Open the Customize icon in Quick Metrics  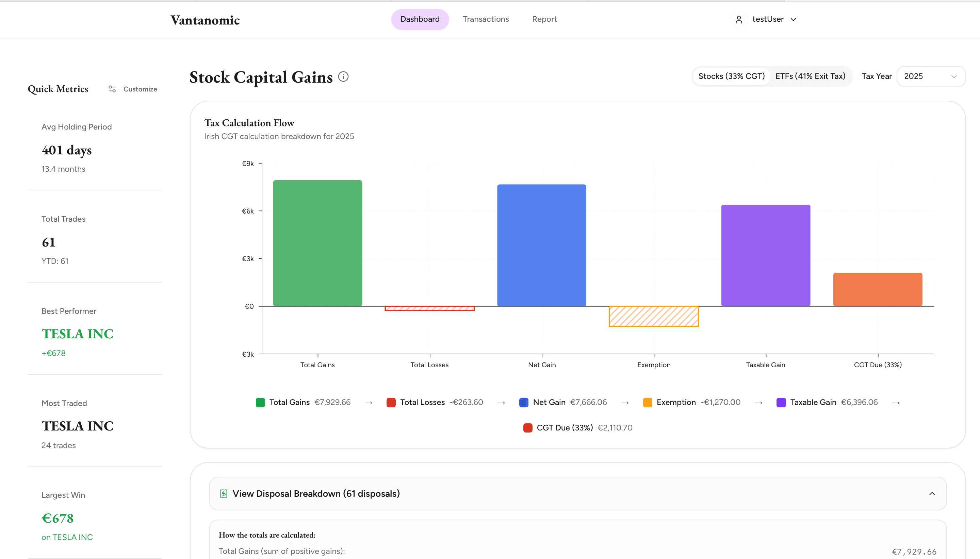112,89
